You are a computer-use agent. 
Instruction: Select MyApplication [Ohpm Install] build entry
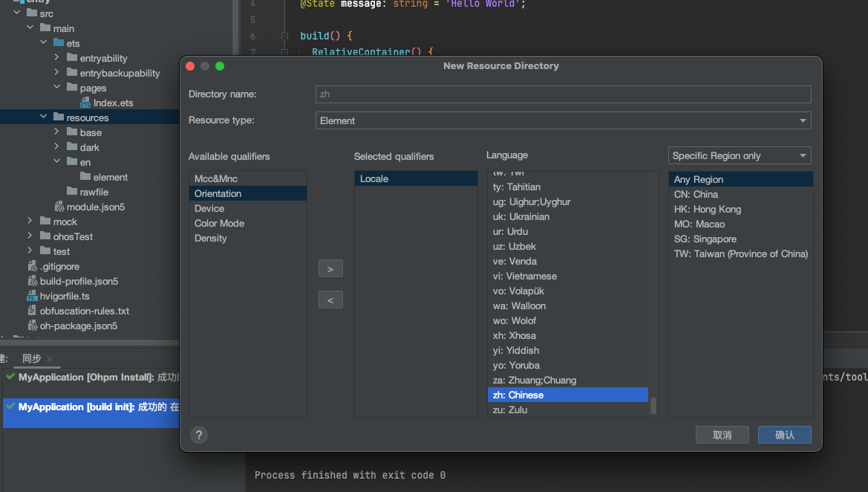tap(91, 378)
